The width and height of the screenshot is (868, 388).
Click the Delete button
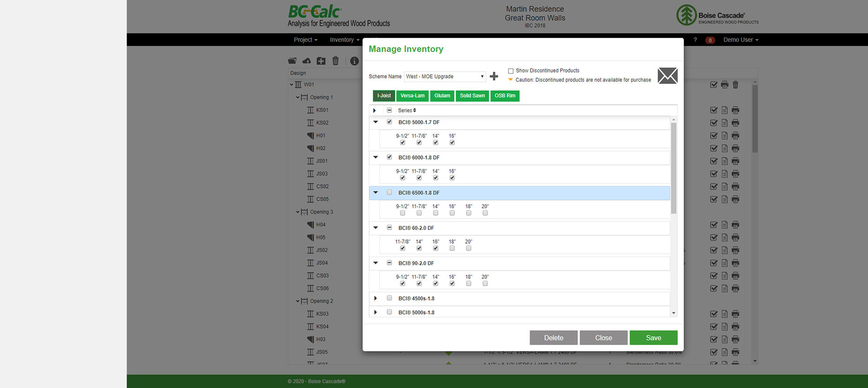tap(554, 338)
